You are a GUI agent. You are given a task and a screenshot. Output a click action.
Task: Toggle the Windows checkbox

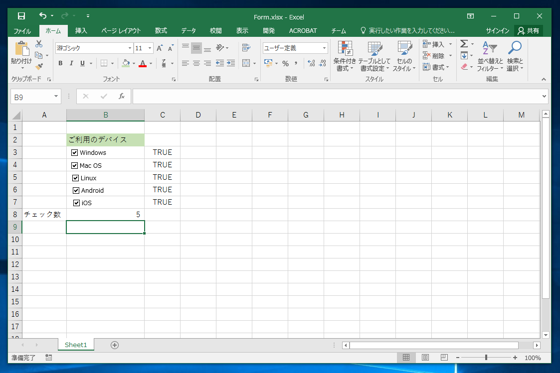click(x=74, y=153)
